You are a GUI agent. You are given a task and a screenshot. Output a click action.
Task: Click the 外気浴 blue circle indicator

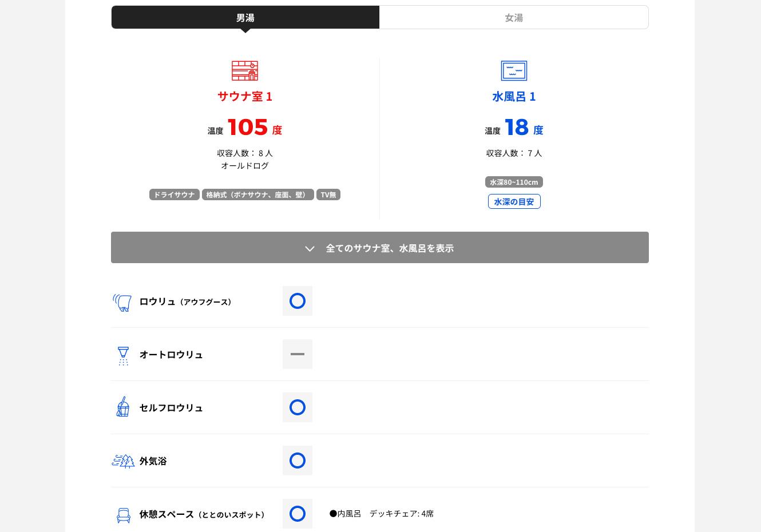[298, 460]
